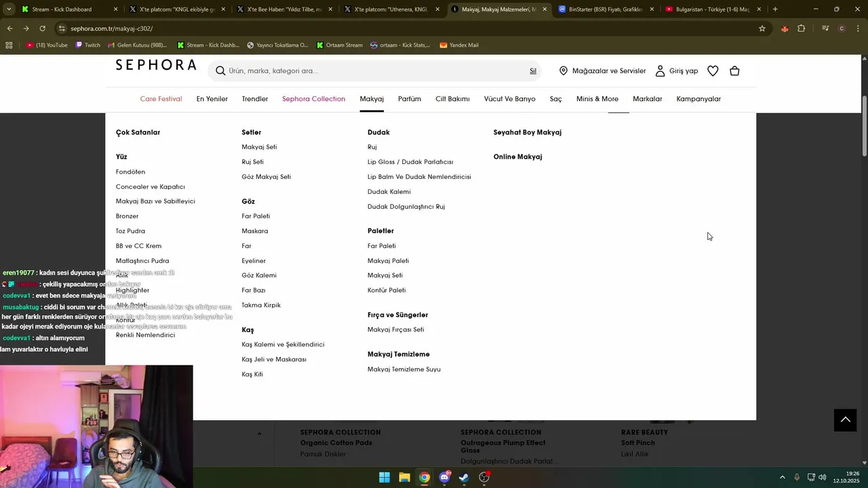Click the microphone icon in system tray
This screenshot has height=488, width=868.
[797, 477]
